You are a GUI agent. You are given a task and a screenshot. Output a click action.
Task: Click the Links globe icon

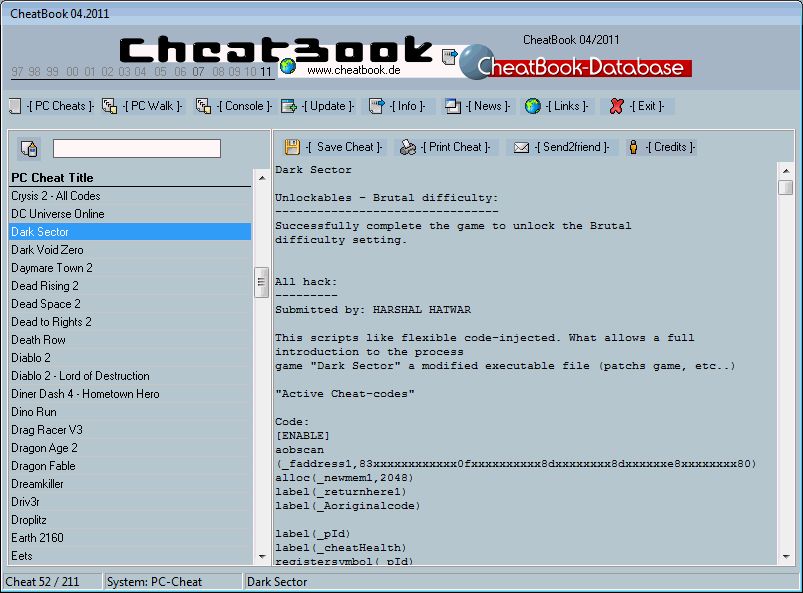pos(533,106)
